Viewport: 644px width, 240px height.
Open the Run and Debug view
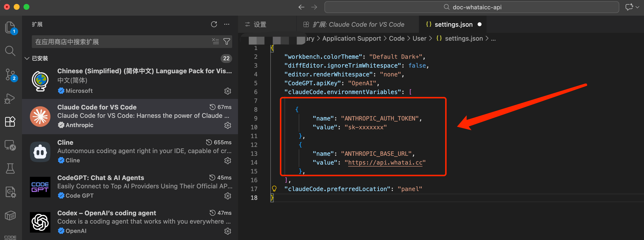point(10,98)
